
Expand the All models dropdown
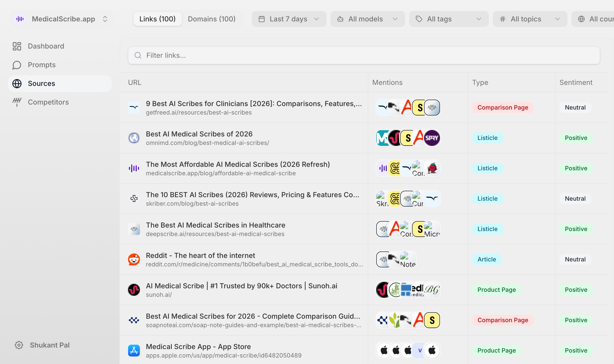click(x=367, y=19)
